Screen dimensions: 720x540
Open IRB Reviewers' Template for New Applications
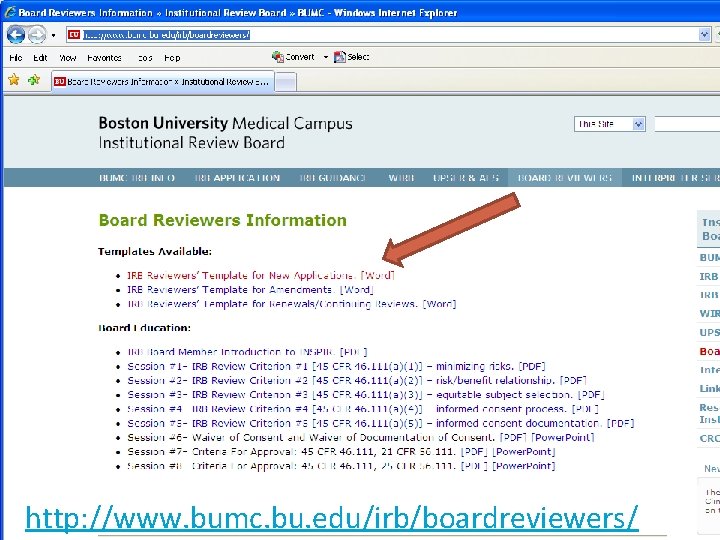coord(261,276)
